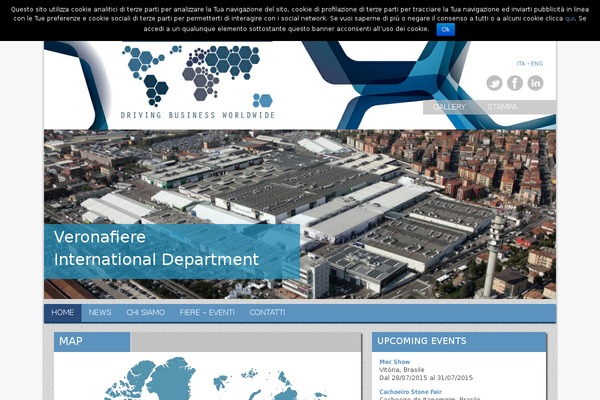
Task: Open the News menu item
Action: tap(100, 312)
